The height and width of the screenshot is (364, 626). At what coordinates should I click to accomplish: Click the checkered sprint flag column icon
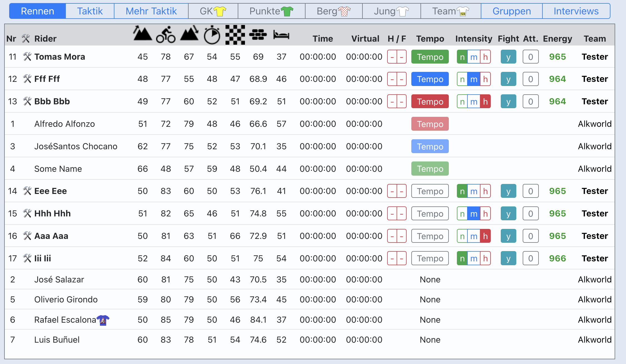click(x=235, y=35)
